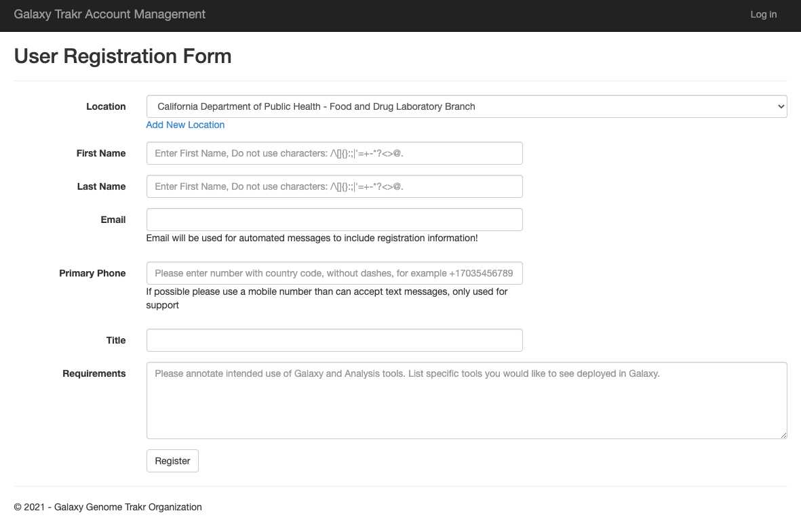The height and width of the screenshot is (532, 801).
Task: Open the Log in page
Action: tap(763, 14)
